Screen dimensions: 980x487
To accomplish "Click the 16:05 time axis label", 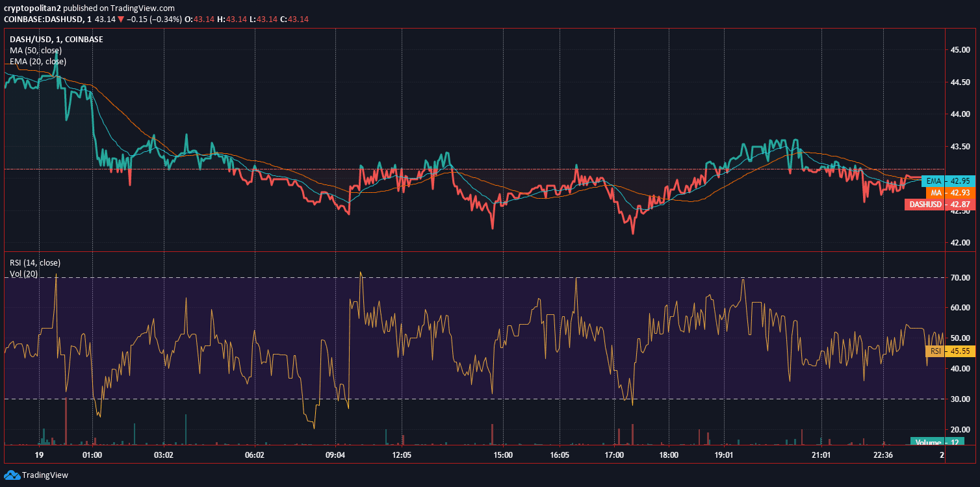I will click(560, 455).
